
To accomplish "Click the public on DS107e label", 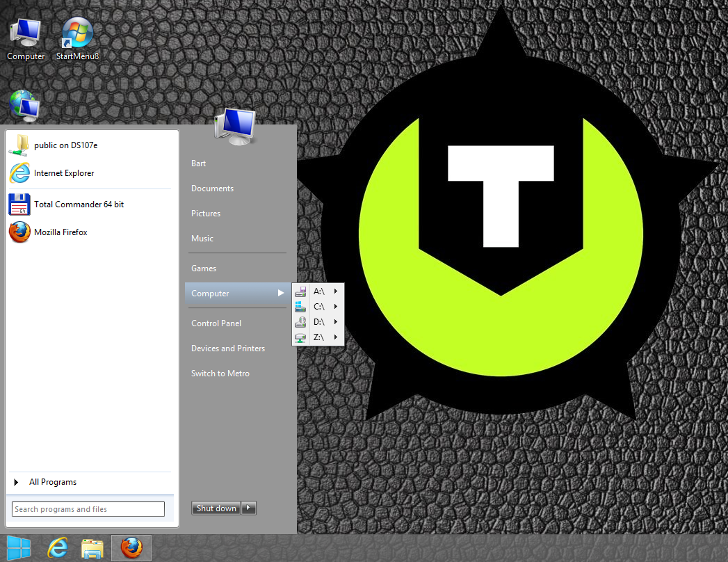I will 65,145.
